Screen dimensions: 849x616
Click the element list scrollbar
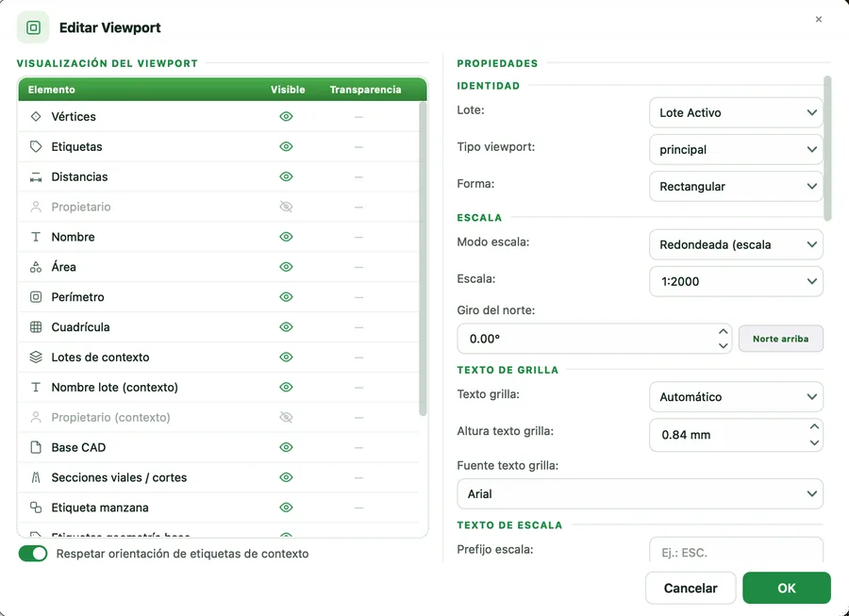(x=423, y=258)
